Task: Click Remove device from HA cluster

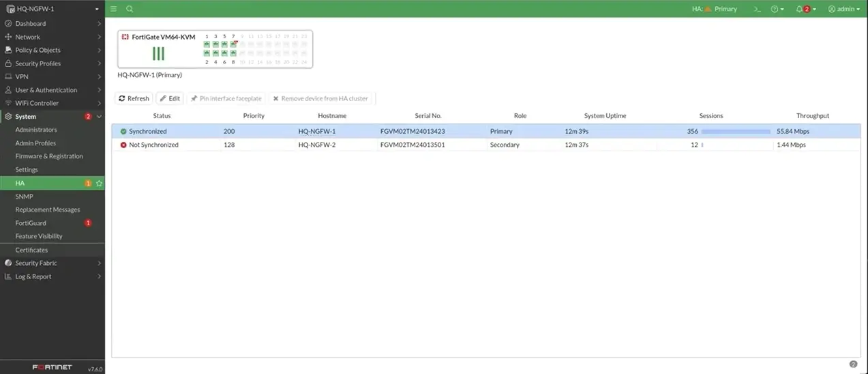Action: (x=320, y=98)
